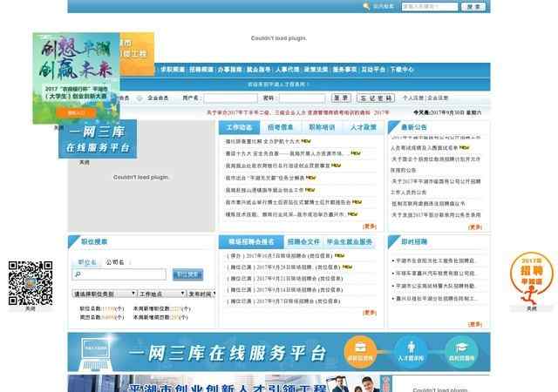Select the 企业会员 radio button
Screen dimensions: 558x392
point(139,98)
